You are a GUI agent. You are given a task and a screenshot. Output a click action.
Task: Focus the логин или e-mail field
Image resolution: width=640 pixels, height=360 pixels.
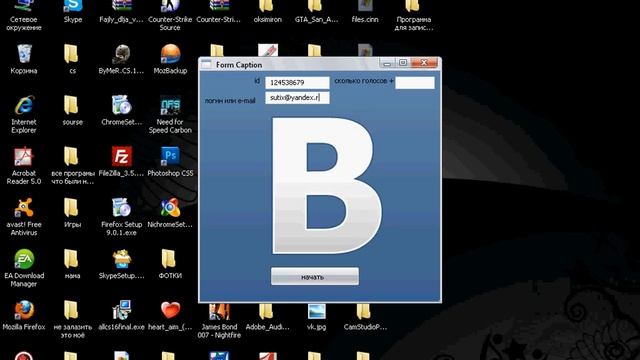(297, 98)
